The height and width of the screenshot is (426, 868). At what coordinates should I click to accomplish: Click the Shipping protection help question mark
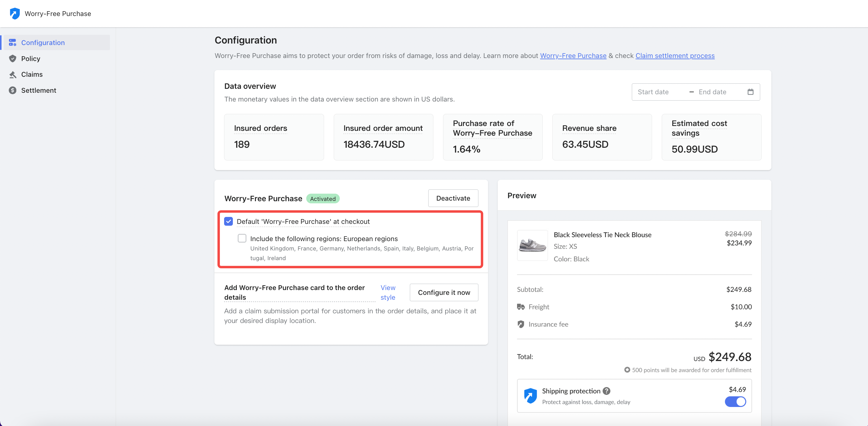pyautogui.click(x=606, y=391)
